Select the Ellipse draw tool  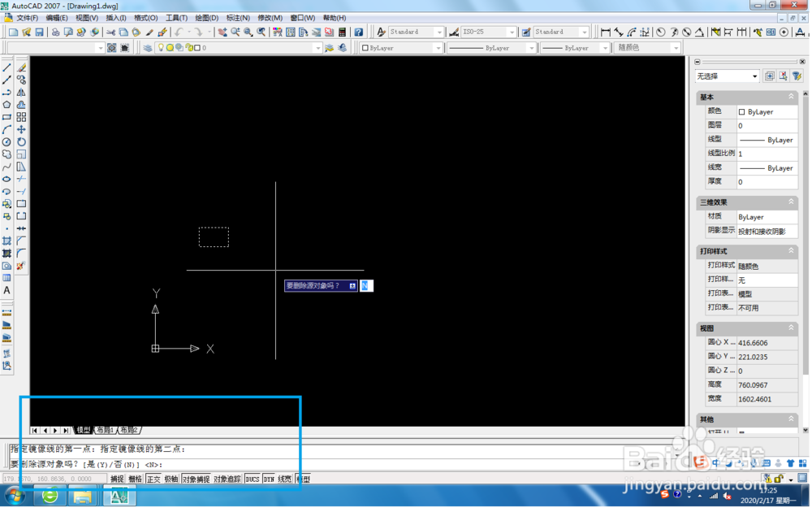(6, 180)
